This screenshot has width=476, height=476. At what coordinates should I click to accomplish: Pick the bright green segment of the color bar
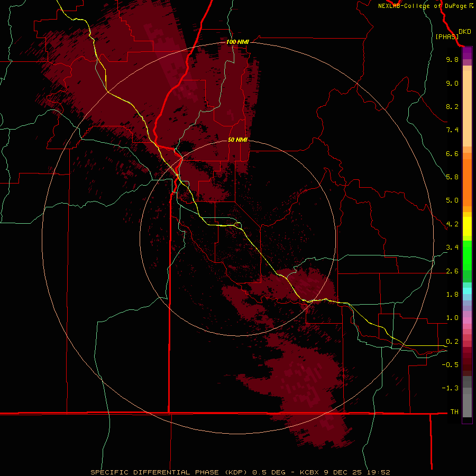click(x=467, y=255)
